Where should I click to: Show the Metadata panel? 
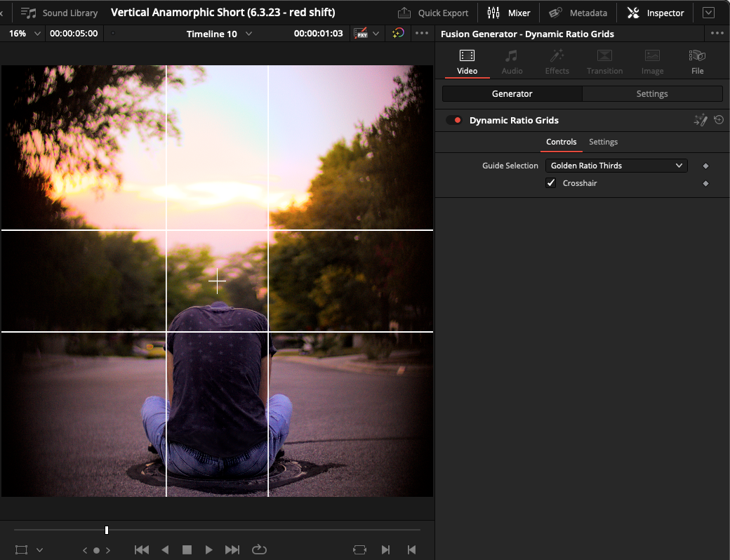578,13
